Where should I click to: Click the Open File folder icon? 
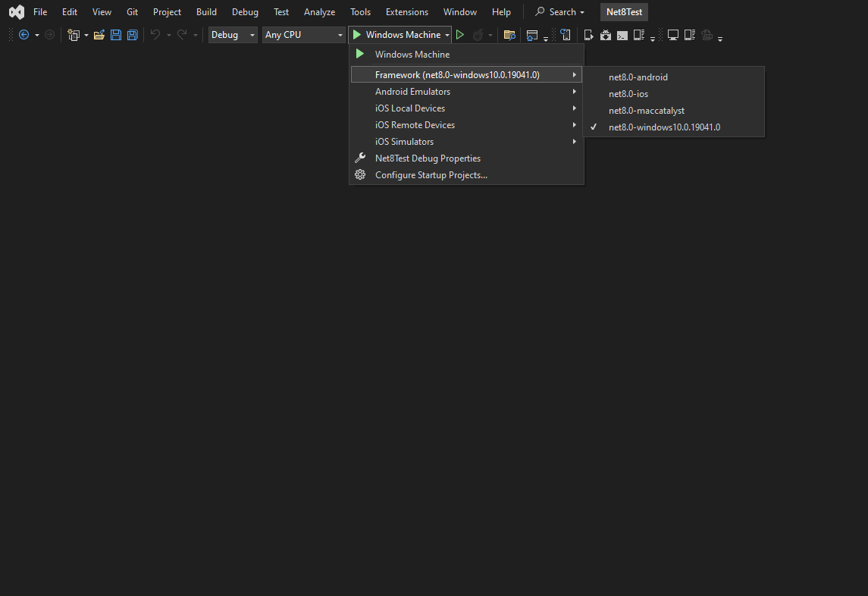pyautogui.click(x=99, y=35)
